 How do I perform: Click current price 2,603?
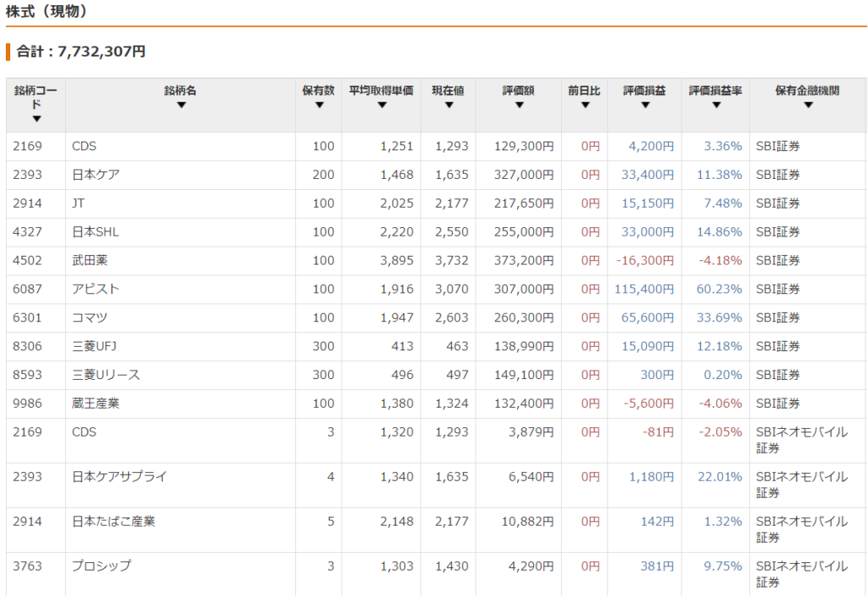pos(452,318)
